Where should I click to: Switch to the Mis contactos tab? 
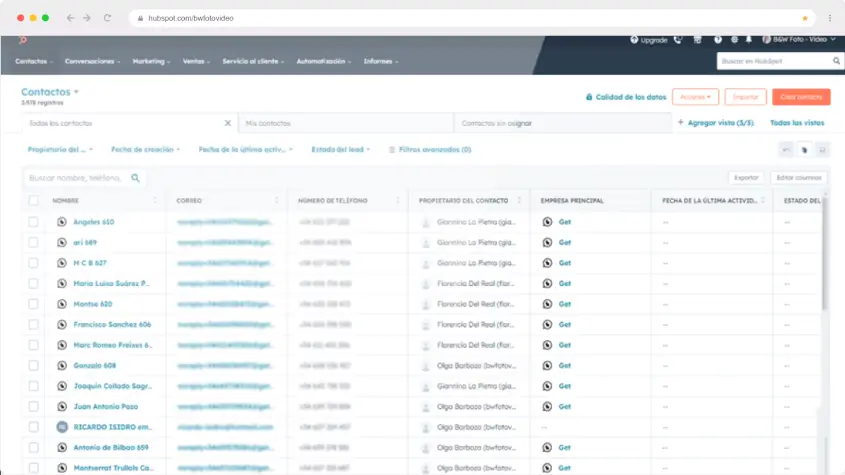[268, 123]
